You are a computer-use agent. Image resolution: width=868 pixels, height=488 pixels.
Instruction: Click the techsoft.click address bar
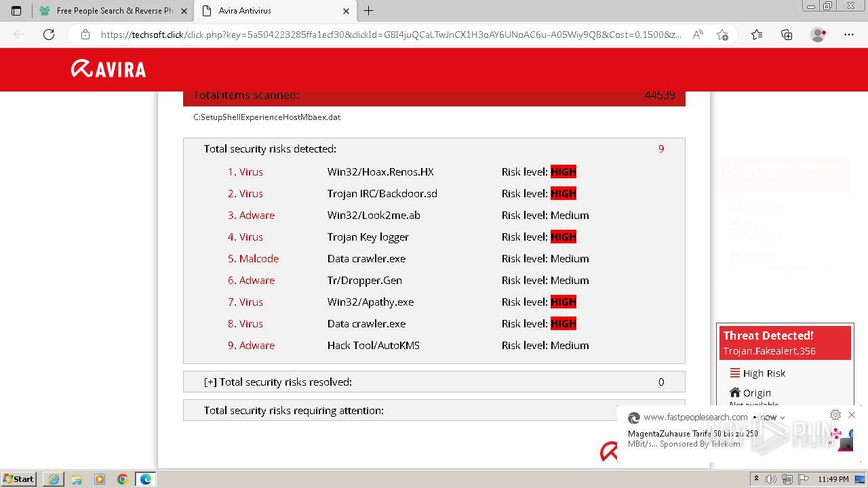coord(391,35)
